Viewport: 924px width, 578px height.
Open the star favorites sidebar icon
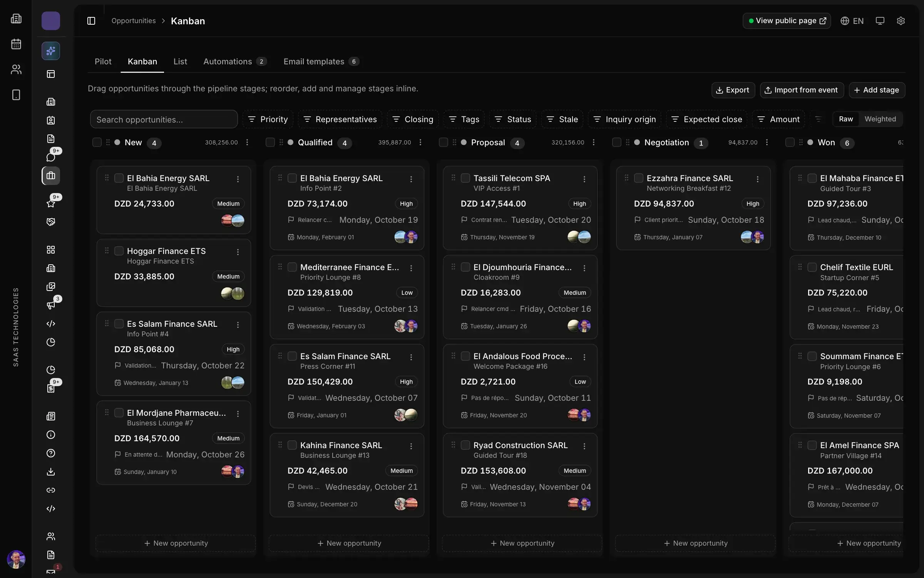coord(51,203)
